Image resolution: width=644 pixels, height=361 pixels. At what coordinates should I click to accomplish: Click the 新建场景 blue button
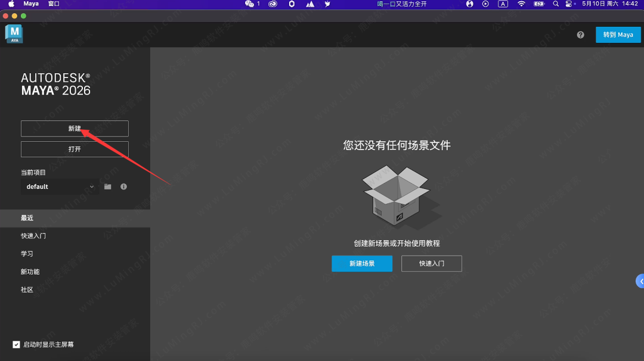(362, 263)
